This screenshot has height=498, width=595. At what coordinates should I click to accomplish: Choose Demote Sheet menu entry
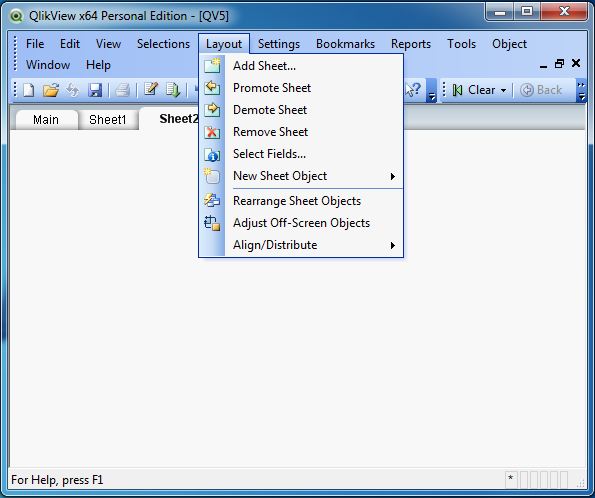click(301, 110)
